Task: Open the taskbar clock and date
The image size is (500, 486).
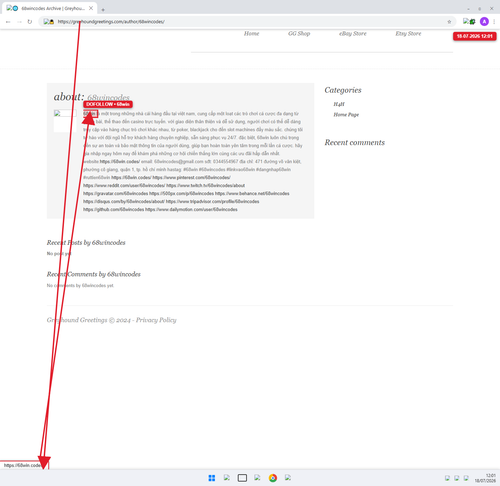Action: [x=485, y=478]
